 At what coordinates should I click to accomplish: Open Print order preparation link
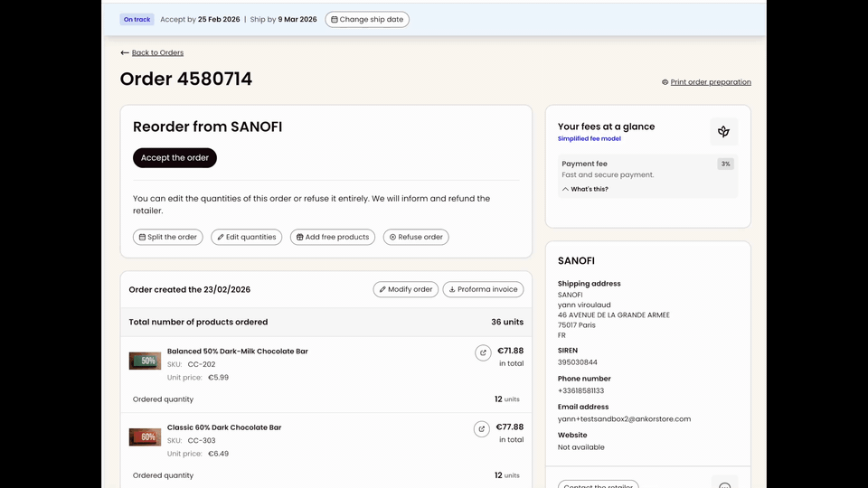click(711, 82)
